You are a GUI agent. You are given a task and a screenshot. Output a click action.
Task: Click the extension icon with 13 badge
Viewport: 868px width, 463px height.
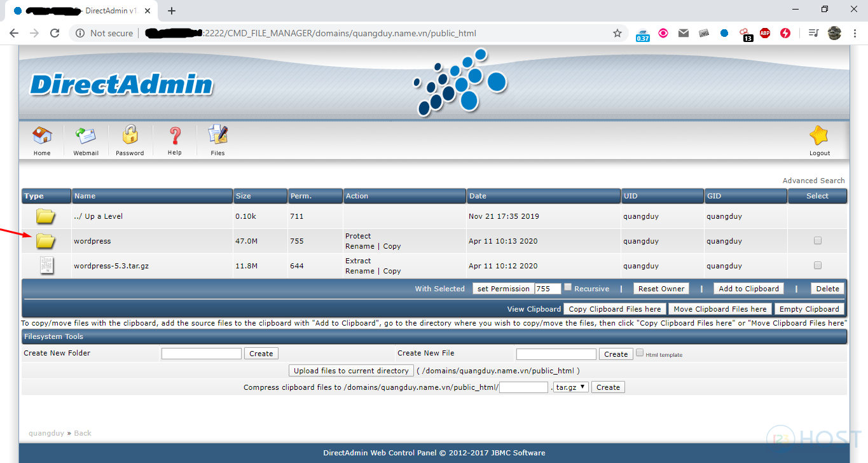click(x=745, y=34)
